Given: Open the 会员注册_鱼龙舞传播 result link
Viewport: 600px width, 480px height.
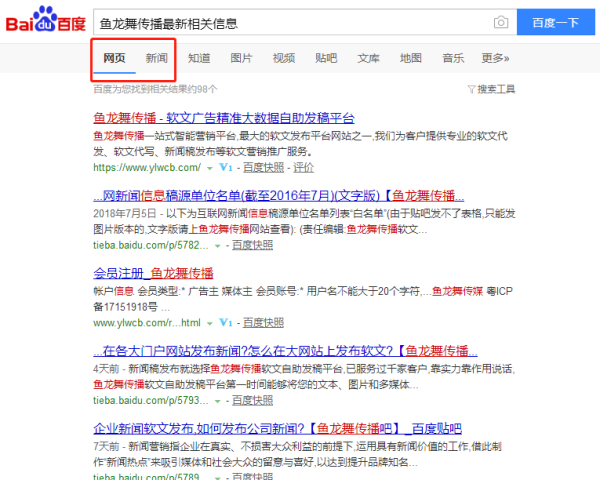Looking at the screenshot, I should (153, 273).
